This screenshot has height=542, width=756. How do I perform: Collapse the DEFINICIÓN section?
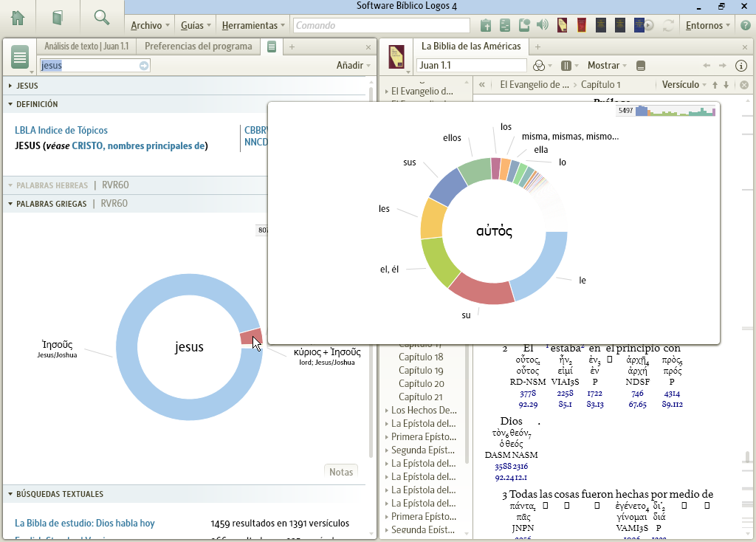(x=10, y=103)
